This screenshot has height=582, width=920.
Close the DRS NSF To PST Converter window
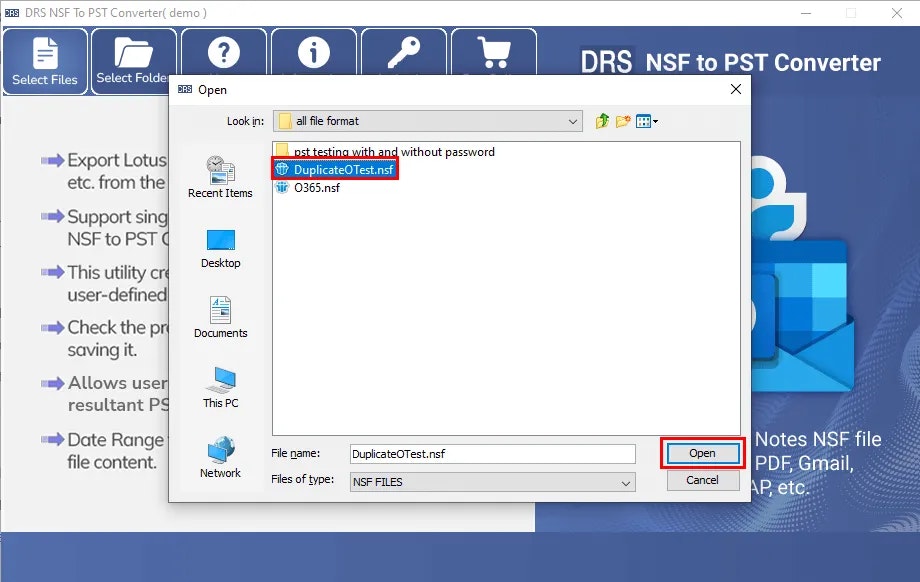click(x=897, y=13)
